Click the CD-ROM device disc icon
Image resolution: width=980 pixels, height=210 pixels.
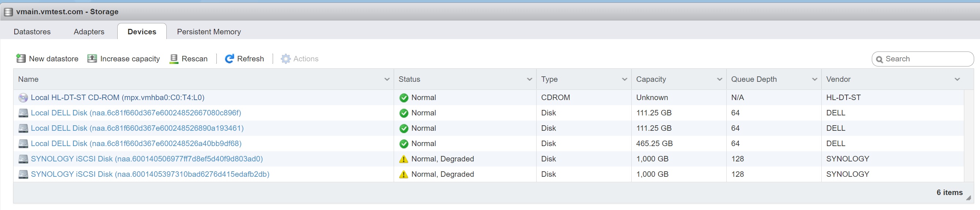[23, 98]
